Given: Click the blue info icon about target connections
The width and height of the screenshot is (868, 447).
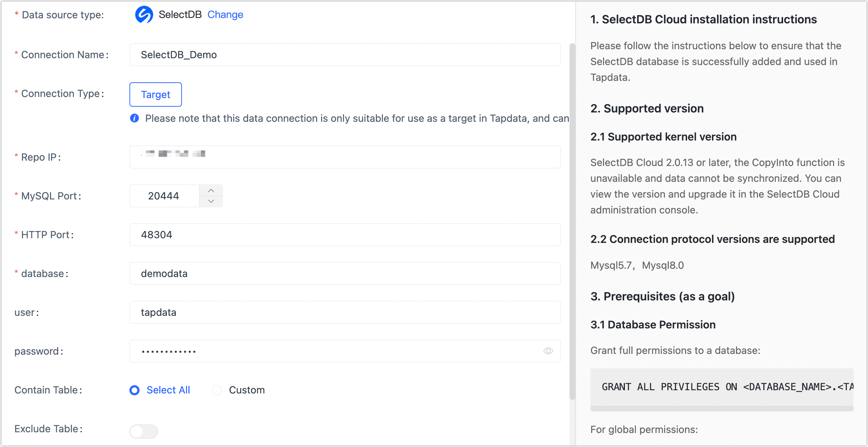Looking at the screenshot, I should point(134,118).
